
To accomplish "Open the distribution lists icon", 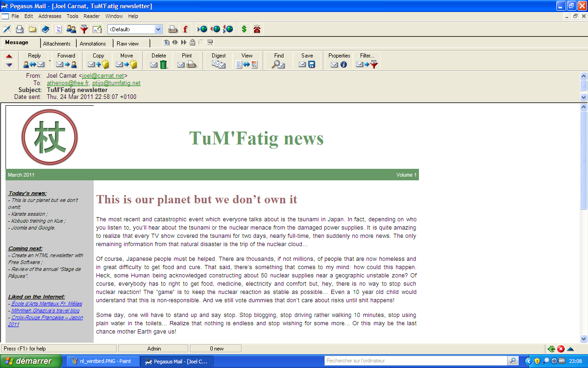I will pyautogui.click(x=58, y=29).
